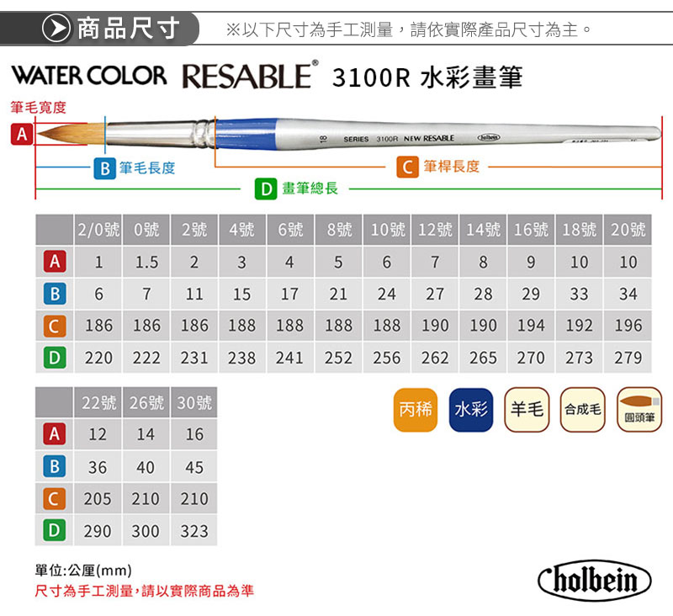This screenshot has width=673, height=616.
Task: Click the 45 cell under 30號
Action: tap(194, 467)
